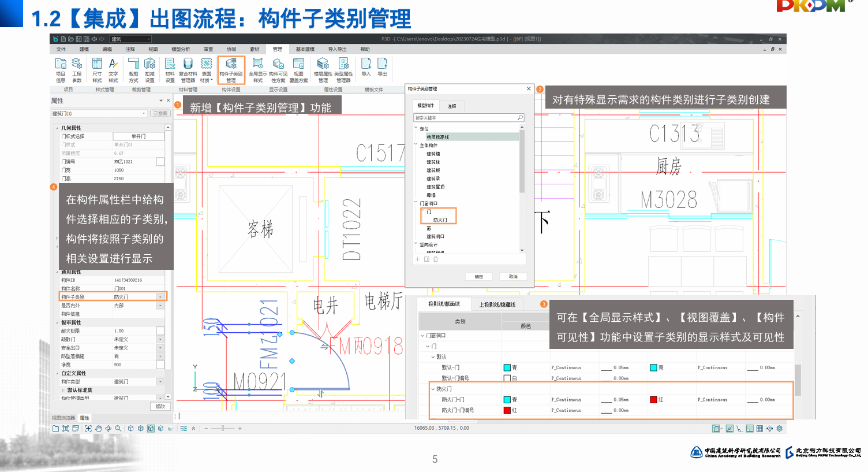The height and width of the screenshot is (472, 868).
Task: Click the 导出 template icon
Action: (382, 66)
